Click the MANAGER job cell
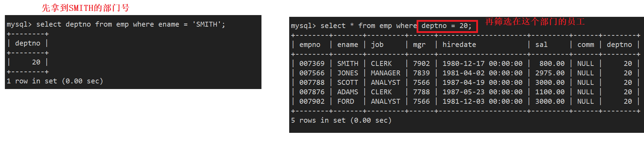Screen dimensions: 644x143 click(x=385, y=73)
